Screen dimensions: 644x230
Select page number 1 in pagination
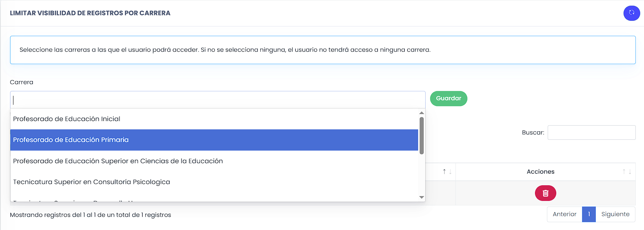click(x=589, y=214)
